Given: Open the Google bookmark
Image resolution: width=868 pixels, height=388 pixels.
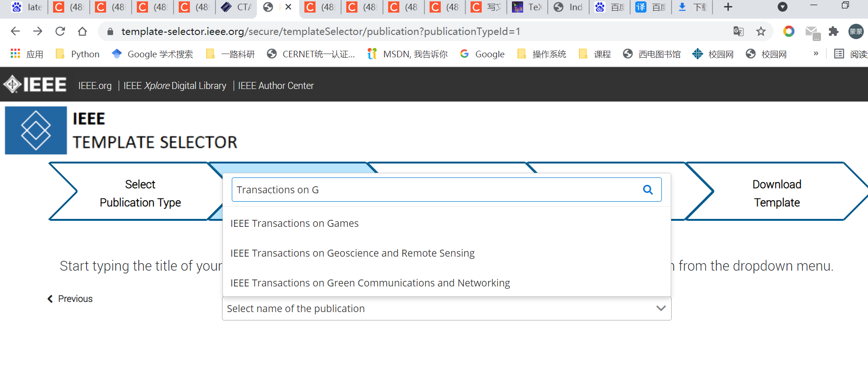Looking at the screenshot, I should (x=482, y=54).
